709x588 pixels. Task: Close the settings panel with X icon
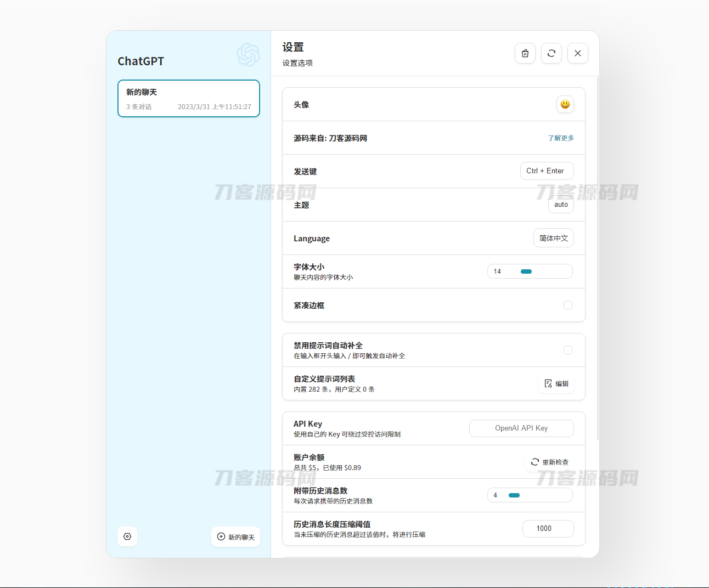click(578, 53)
